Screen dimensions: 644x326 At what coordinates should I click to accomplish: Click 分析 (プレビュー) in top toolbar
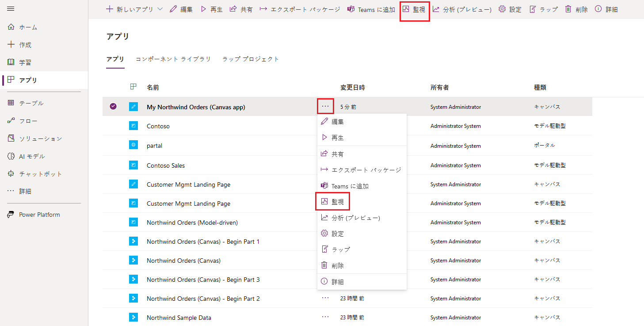[462, 9]
